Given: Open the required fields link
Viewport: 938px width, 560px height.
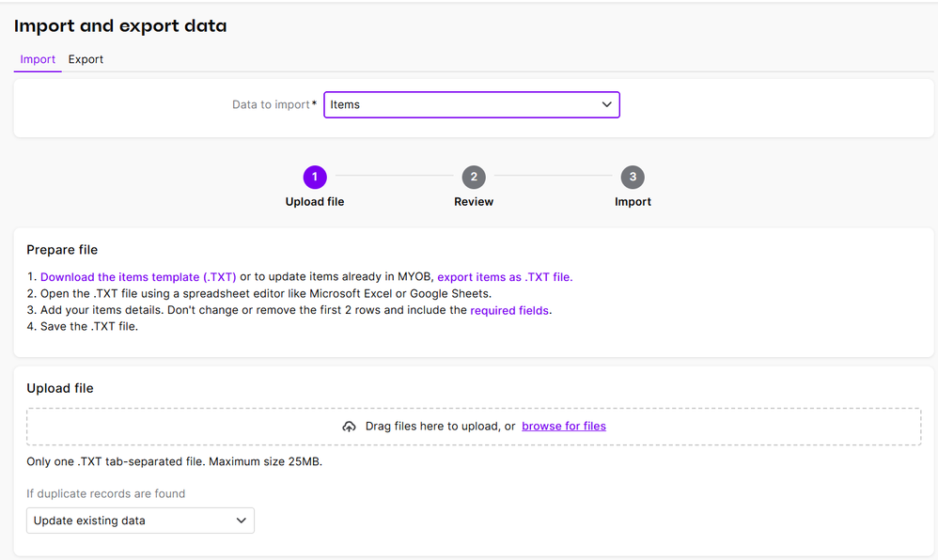Looking at the screenshot, I should [x=510, y=310].
